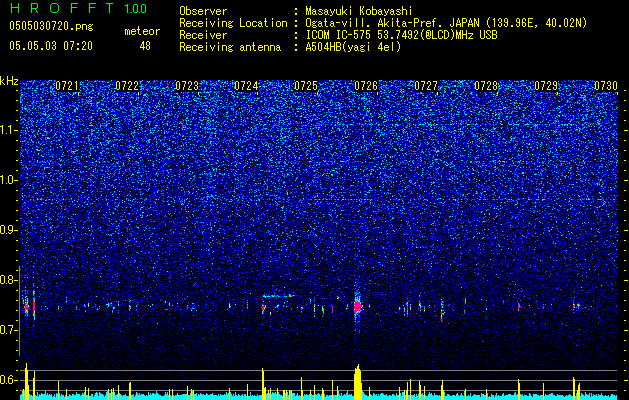Image resolution: width=629 pixels, height=400 pixels.
Task: Click receiver value ICOM IC-575 53.7492 MHz USB
Action: [401, 35]
